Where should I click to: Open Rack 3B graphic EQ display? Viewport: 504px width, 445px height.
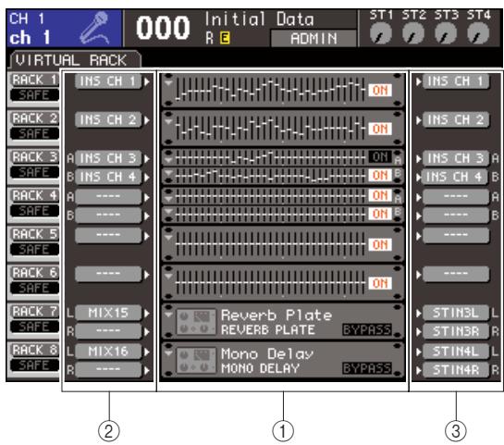(270, 176)
